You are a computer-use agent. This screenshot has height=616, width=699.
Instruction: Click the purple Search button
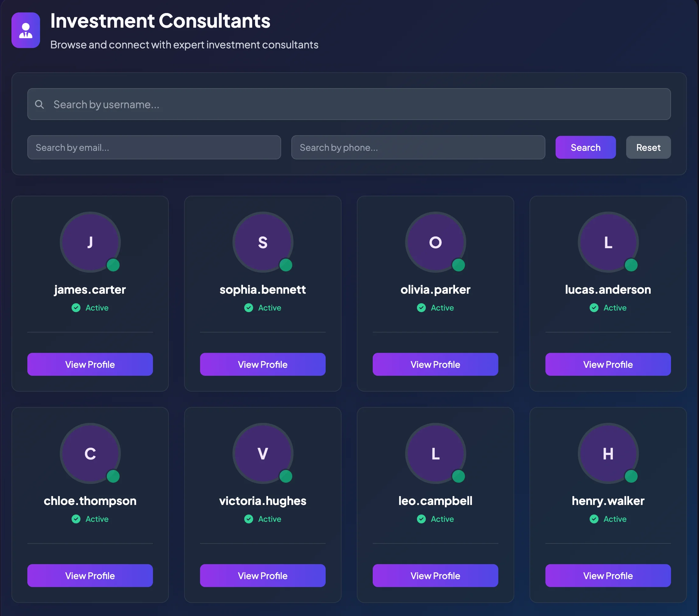585,147
